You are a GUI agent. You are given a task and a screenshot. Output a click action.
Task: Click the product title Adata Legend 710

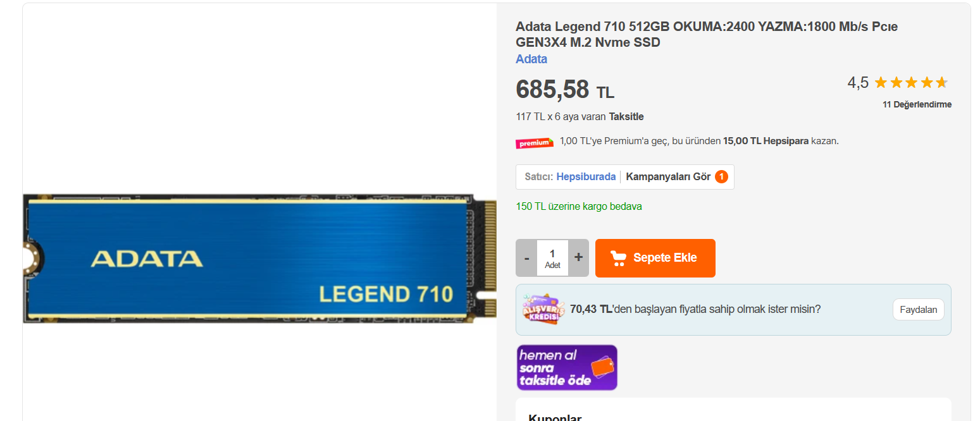click(707, 35)
